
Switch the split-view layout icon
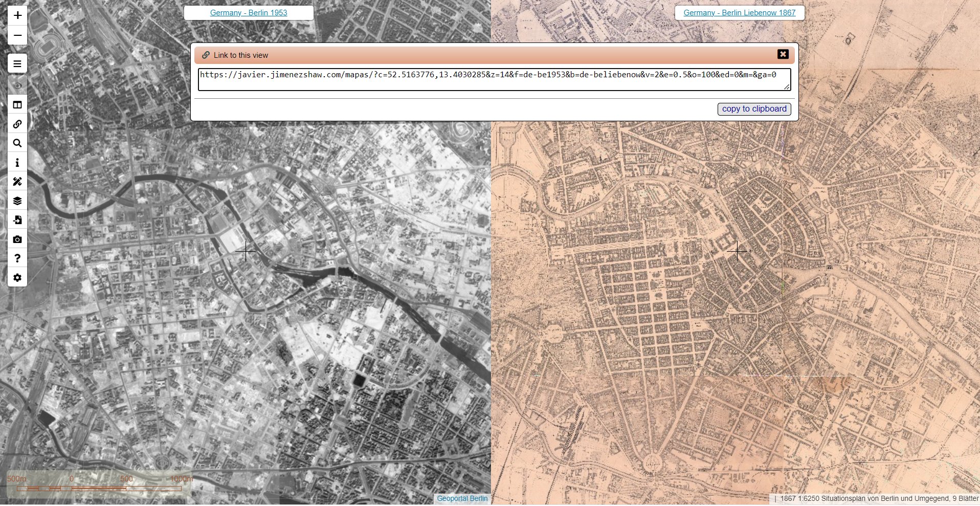coord(17,105)
